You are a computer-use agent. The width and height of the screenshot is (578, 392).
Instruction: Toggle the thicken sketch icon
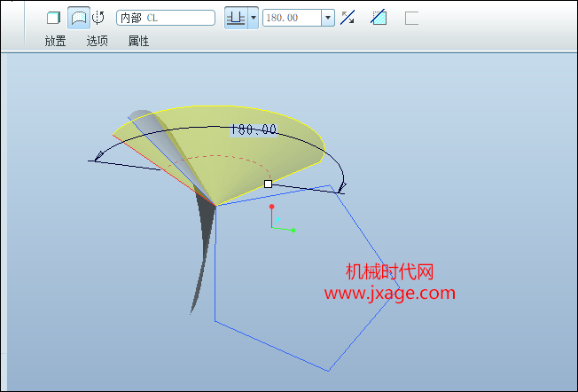coord(411,18)
